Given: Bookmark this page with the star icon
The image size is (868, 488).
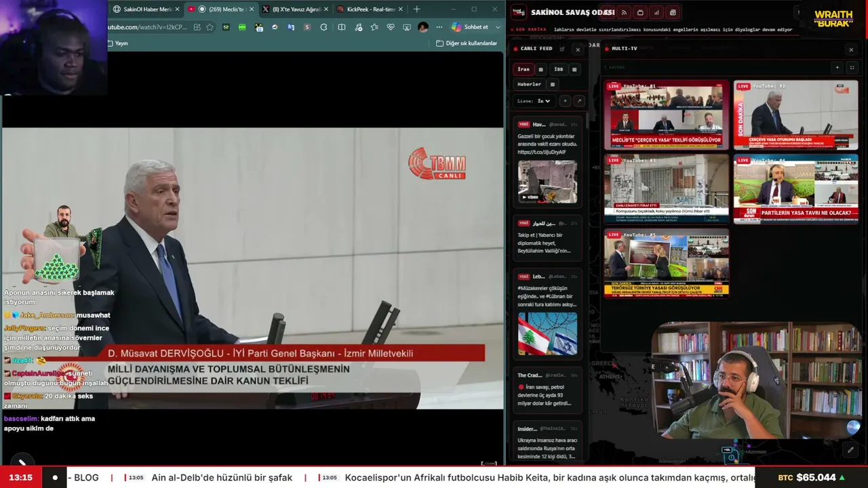Looking at the screenshot, I should (210, 27).
